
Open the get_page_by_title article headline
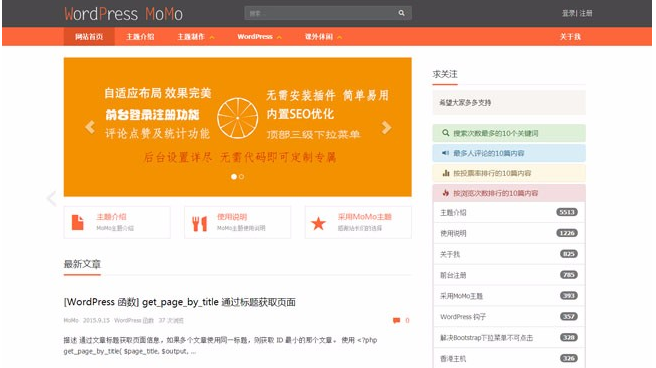[x=179, y=302]
